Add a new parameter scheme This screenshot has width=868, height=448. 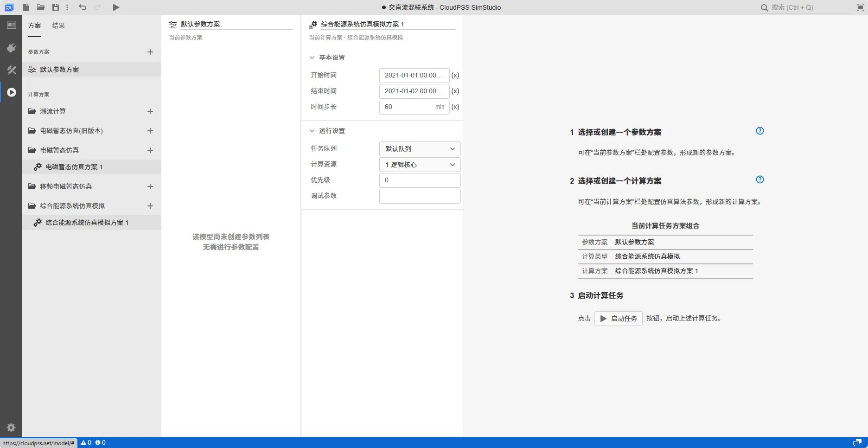point(150,52)
